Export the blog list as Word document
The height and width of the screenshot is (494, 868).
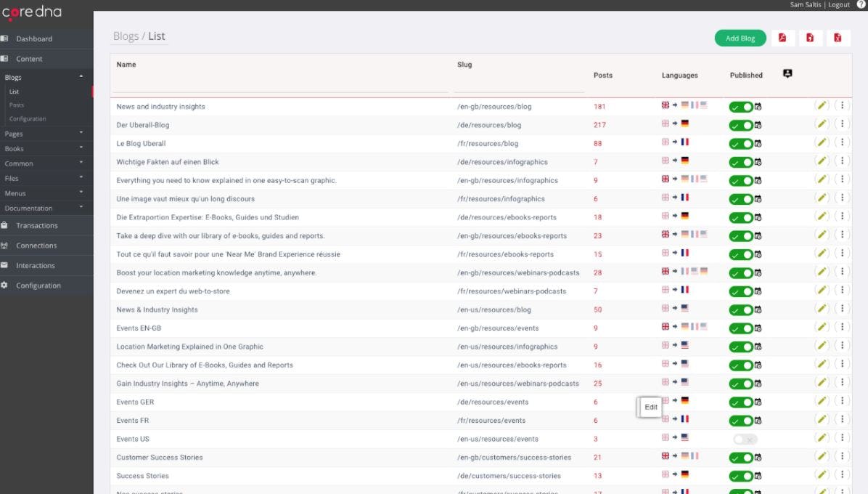[811, 38]
